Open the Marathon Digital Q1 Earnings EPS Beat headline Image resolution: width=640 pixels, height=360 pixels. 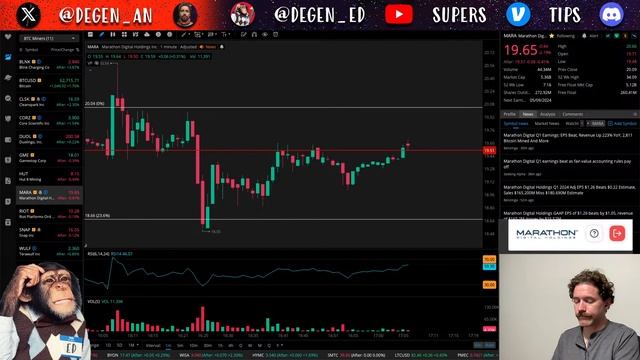pyautogui.click(x=568, y=138)
